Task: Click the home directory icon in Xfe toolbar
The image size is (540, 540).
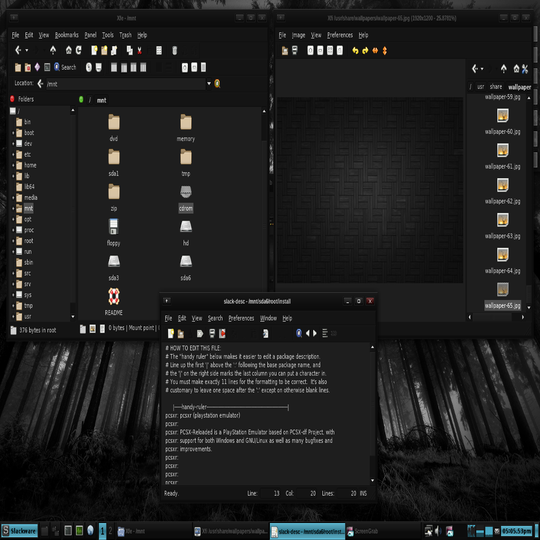Action: [x=69, y=50]
